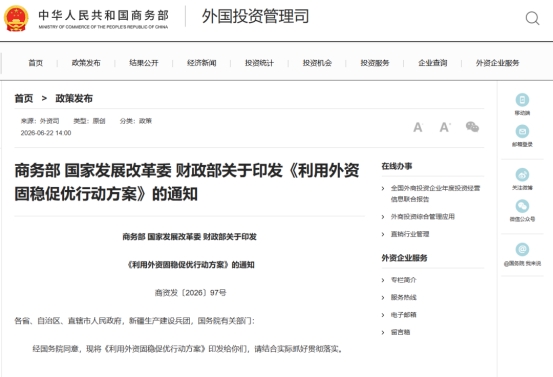Click the 分类：政策 text
This screenshot has height=377, width=553.
[x=135, y=121]
